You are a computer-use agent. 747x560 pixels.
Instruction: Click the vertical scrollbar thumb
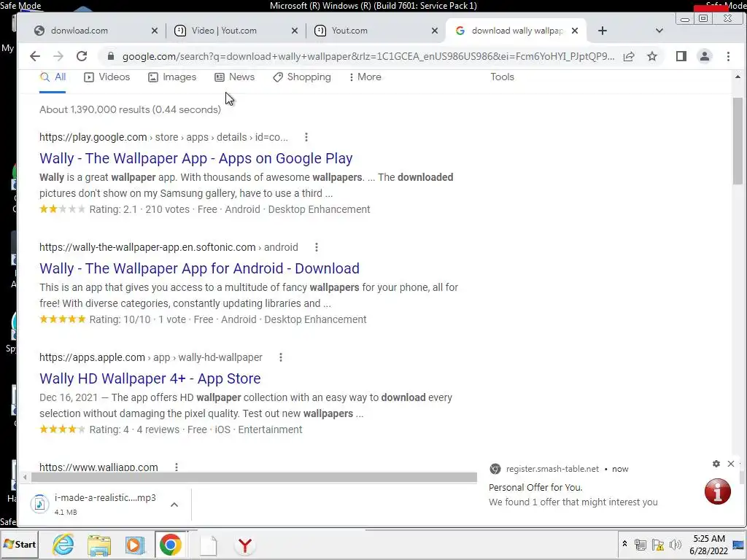738,141
